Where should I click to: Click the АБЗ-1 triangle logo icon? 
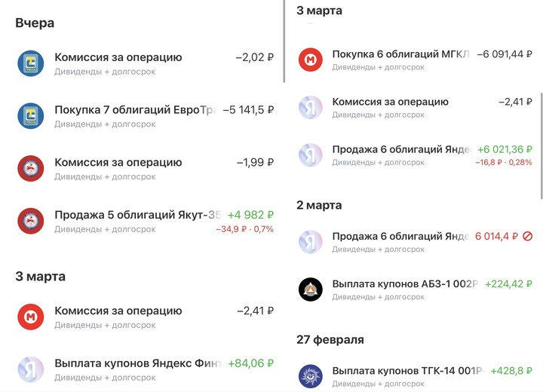coord(310,289)
